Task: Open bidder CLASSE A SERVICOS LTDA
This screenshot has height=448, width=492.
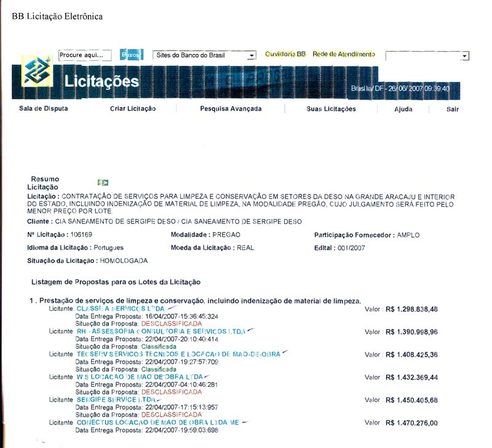Action: click(121, 308)
